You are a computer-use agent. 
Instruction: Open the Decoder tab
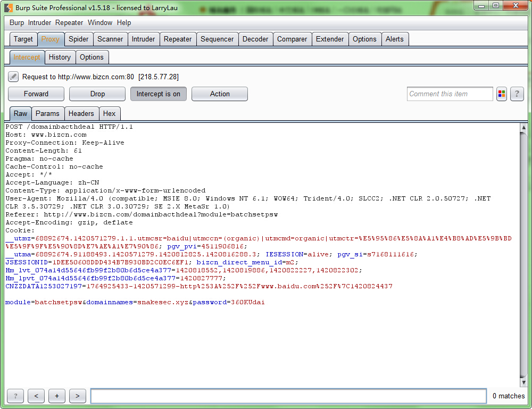(255, 39)
